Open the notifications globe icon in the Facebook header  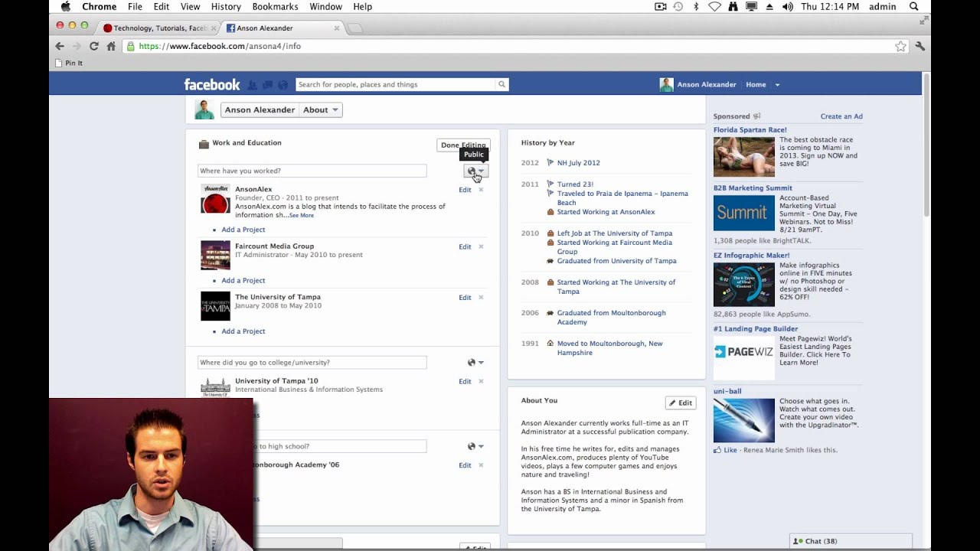point(283,85)
